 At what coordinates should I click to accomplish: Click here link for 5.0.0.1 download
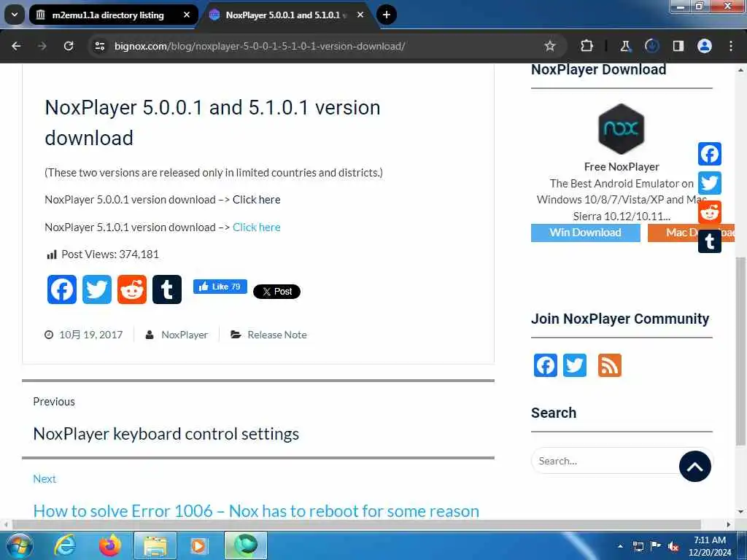coord(256,200)
